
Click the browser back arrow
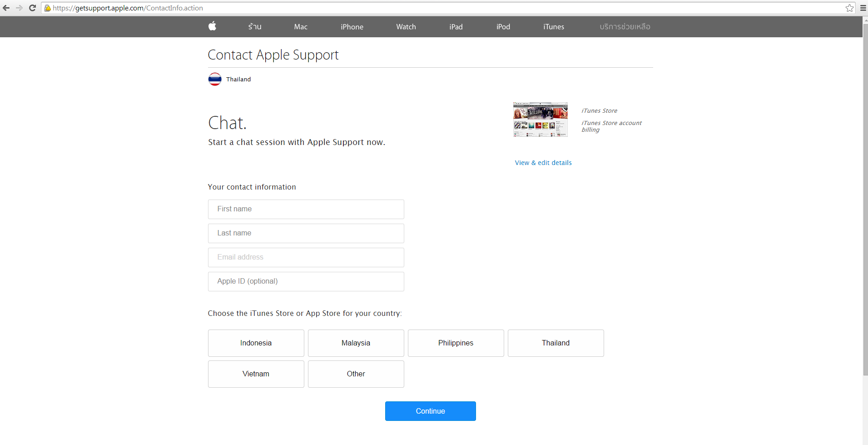(x=6, y=8)
